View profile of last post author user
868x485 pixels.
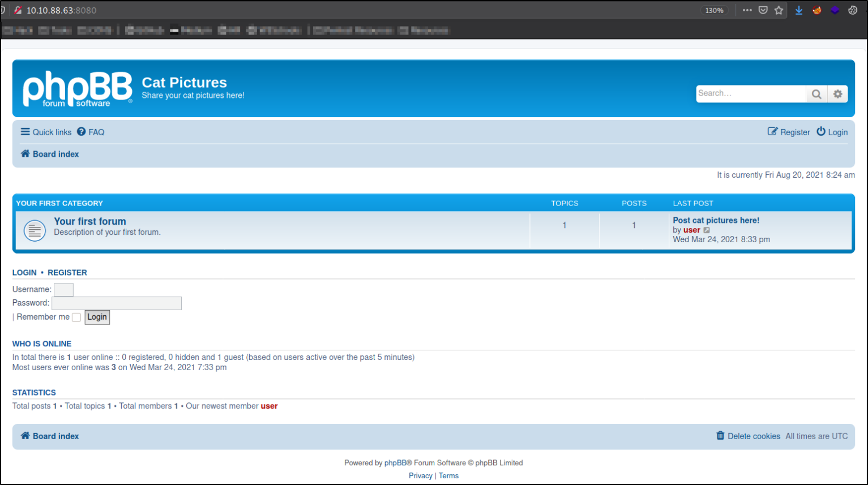tap(692, 230)
